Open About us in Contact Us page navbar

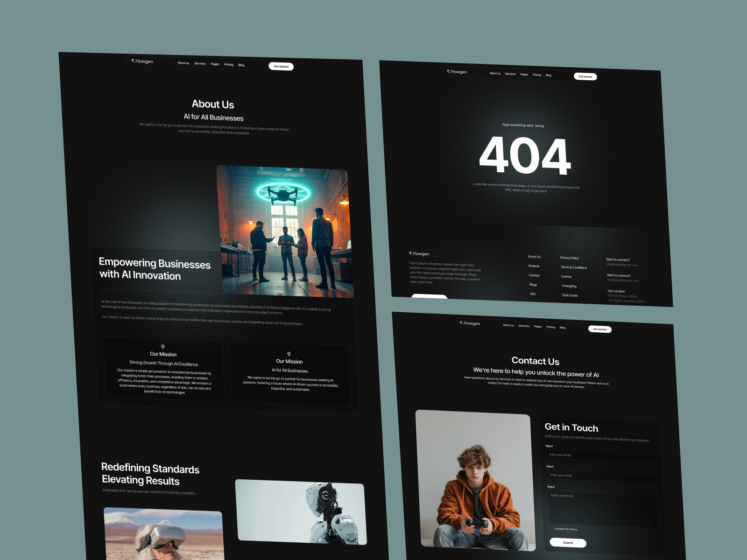(x=508, y=325)
